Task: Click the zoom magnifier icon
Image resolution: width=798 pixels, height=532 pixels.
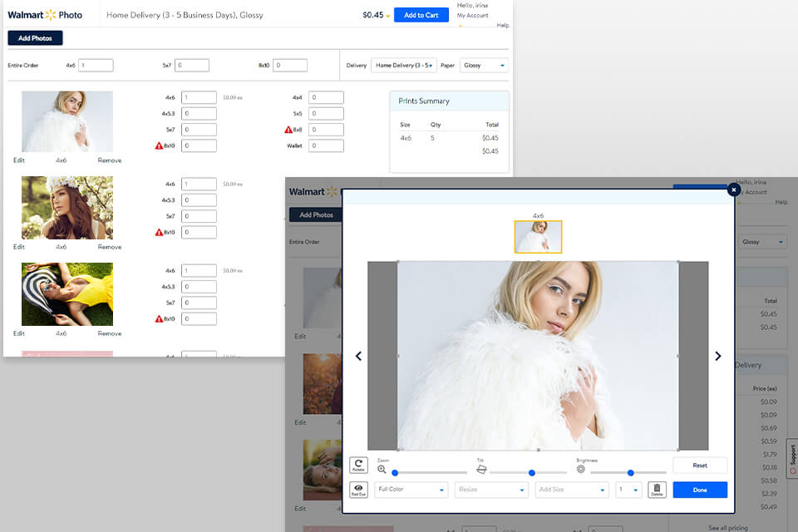Action: 382,470
